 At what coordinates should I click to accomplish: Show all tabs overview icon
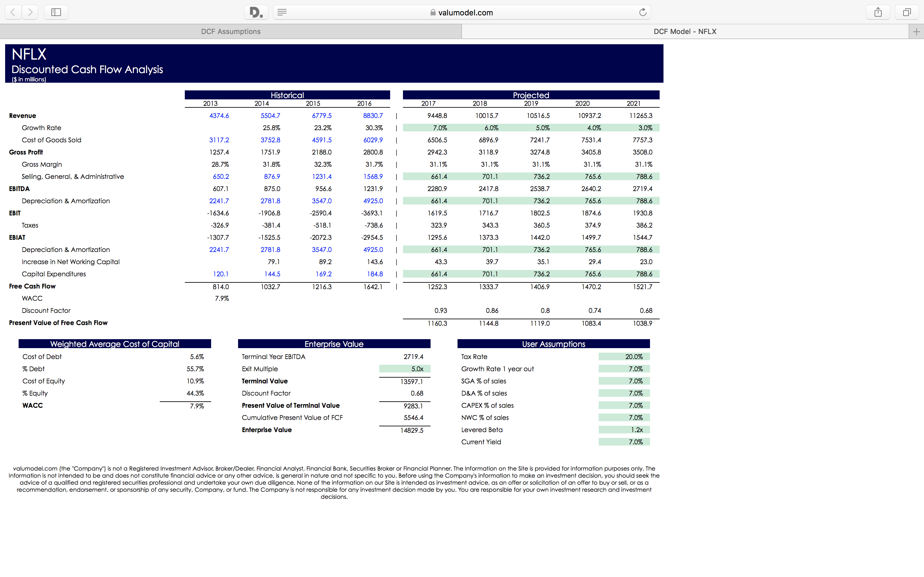(906, 12)
